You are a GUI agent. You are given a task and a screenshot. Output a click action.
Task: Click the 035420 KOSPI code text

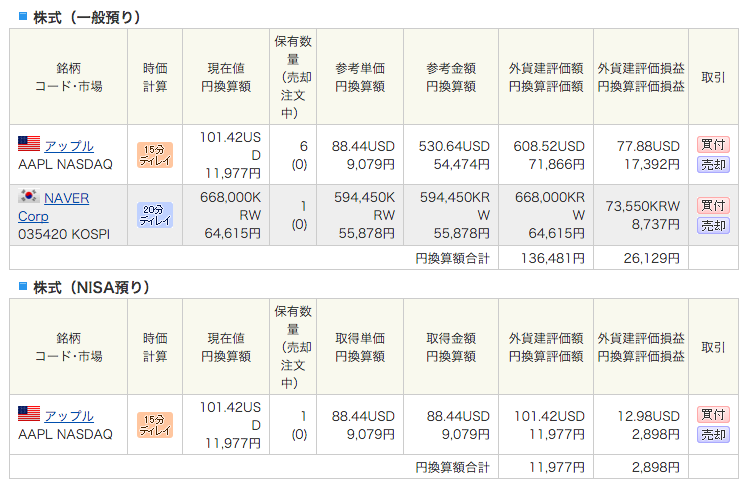64,234
